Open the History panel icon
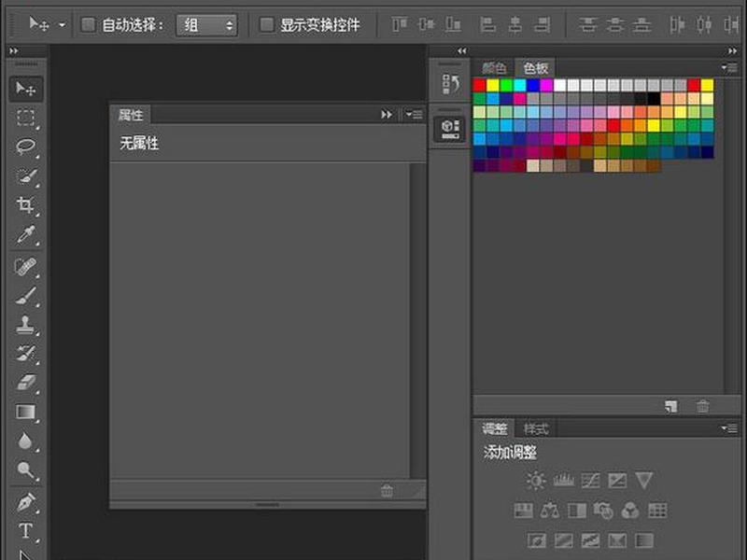The image size is (747, 560). [x=450, y=84]
